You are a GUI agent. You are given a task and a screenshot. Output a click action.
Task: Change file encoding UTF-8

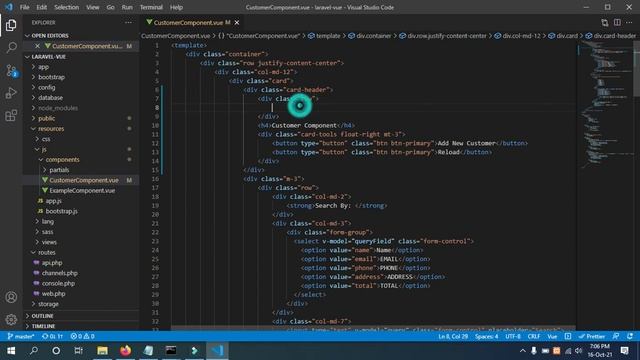(513, 336)
